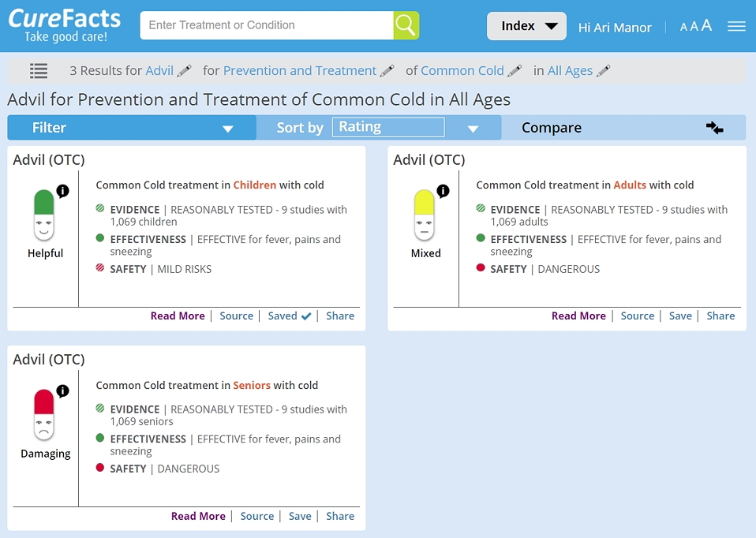Click the green Helpful pill face icon
Image resolution: width=756 pixels, height=538 pixels.
pyautogui.click(x=44, y=215)
